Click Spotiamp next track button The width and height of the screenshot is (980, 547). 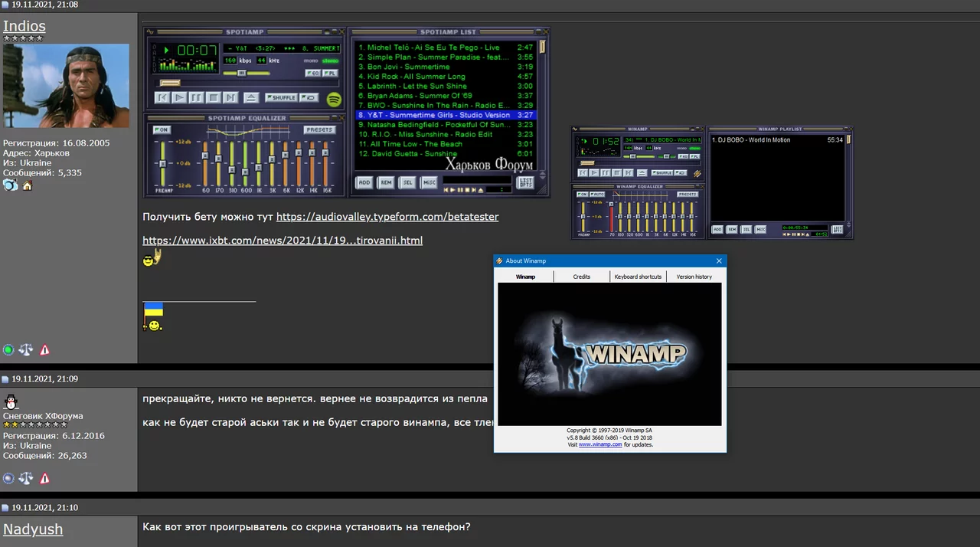pos(230,97)
